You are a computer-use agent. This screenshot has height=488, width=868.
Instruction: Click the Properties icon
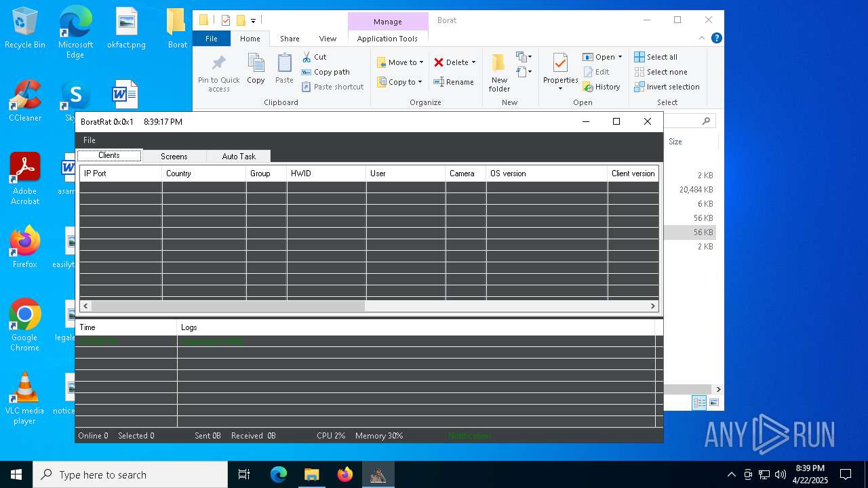pyautogui.click(x=560, y=63)
